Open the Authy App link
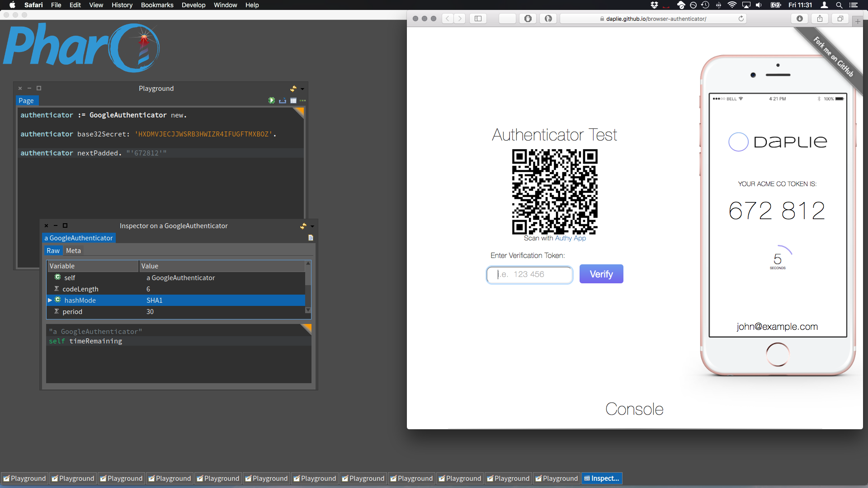868x488 pixels. point(570,238)
